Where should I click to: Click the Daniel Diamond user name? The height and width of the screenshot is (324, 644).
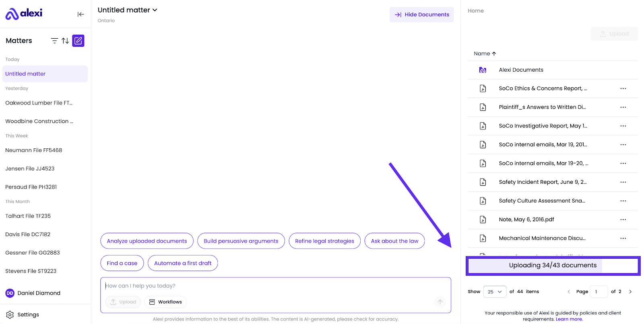click(x=39, y=293)
